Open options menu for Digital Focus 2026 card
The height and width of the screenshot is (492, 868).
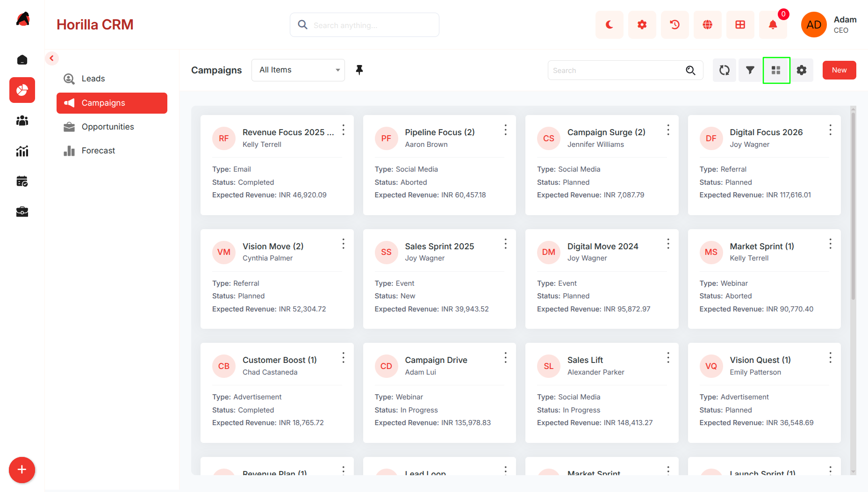click(830, 130)
